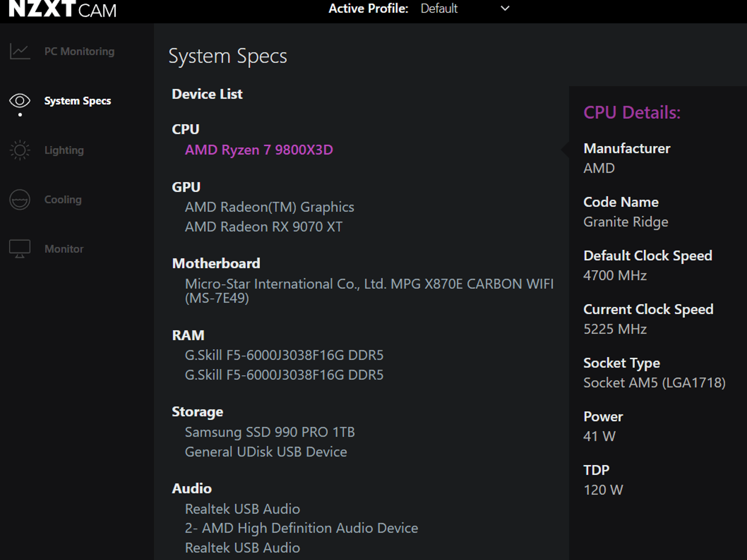
Task: Click the Manufacturer AMD value
Action: point(599,168)
